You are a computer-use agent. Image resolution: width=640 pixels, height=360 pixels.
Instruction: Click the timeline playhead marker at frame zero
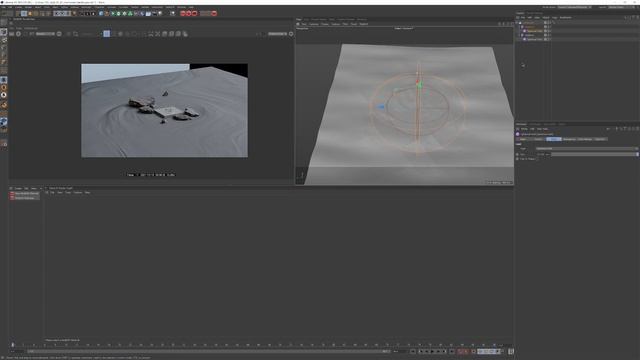13,345
